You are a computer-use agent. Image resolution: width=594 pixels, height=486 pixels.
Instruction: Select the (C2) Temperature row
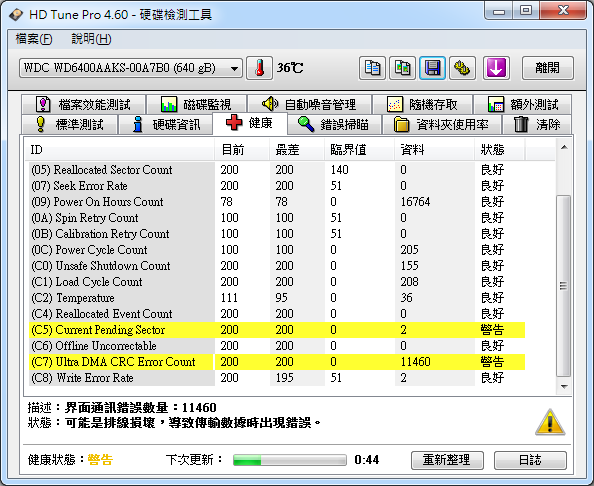[277, 298]
